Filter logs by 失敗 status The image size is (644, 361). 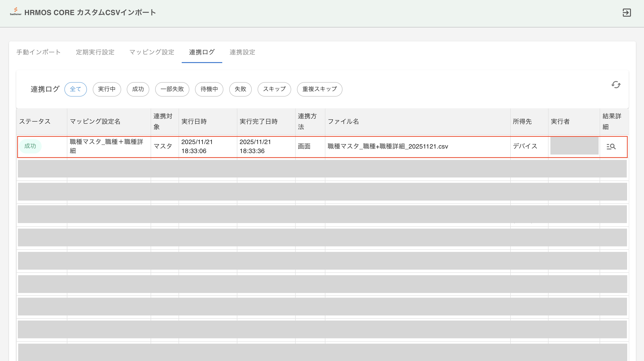[240, 89]
